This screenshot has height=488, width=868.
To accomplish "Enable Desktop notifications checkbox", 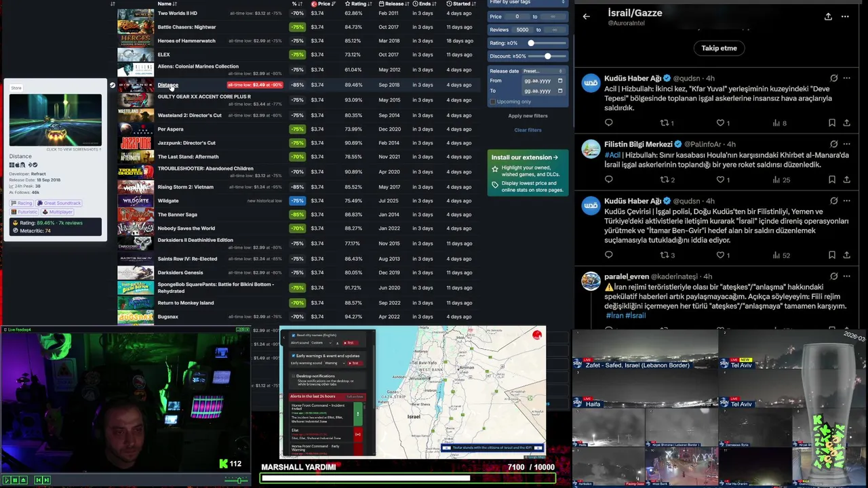I will pos(293,376).
